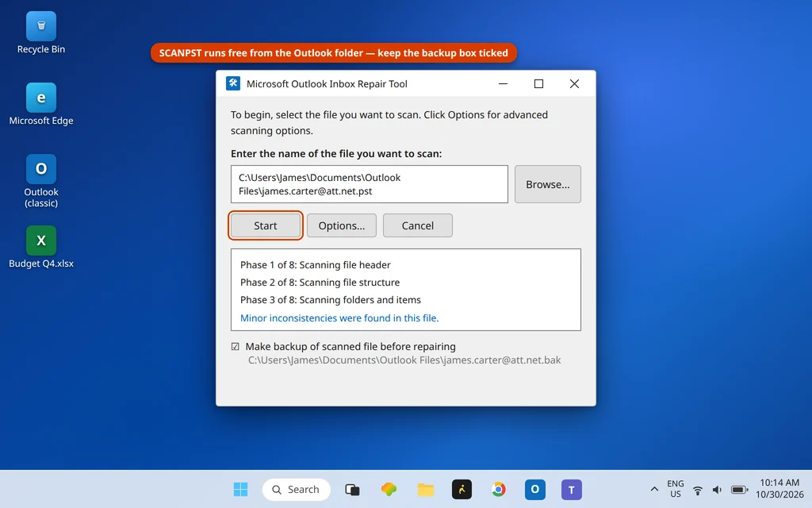Open File Explorer from the taskbar

426,489
